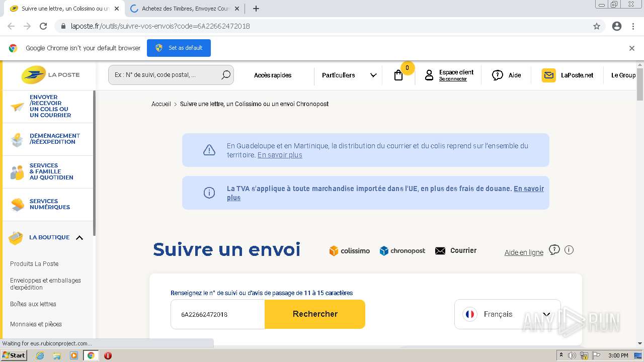Image resolution: width=644 pixels, height=362 pixels.
Task: Click the La Poste logo
Action: (50, 75)
